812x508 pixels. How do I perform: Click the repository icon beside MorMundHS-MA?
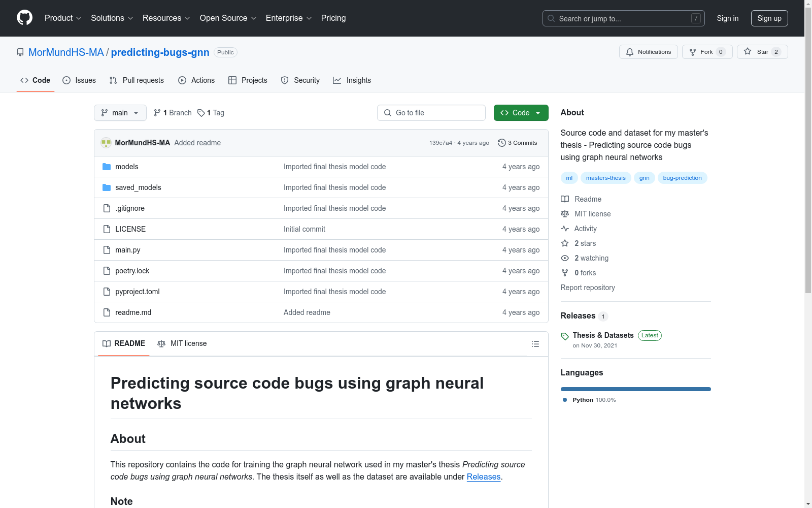point(20,52)
